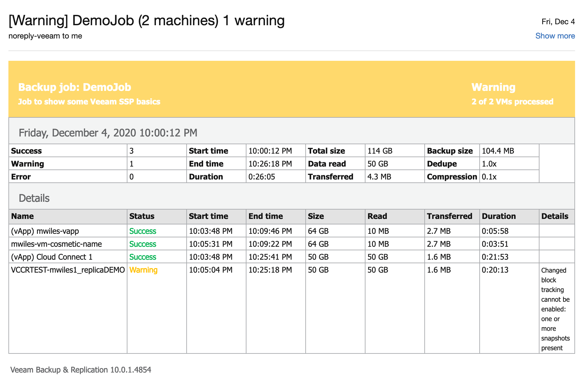The height and width of the screenshot is (390, 588).
Task: Click the Name column header
Action: (22, 216)
